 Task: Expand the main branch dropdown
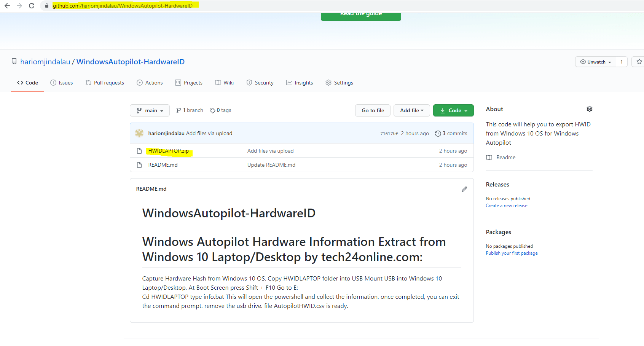[x=150, y=110]
